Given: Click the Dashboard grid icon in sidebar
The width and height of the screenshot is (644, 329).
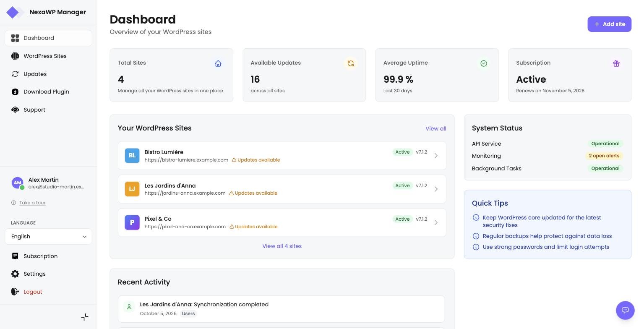Looking at the screenshot, I should click(x=15, y=38).
